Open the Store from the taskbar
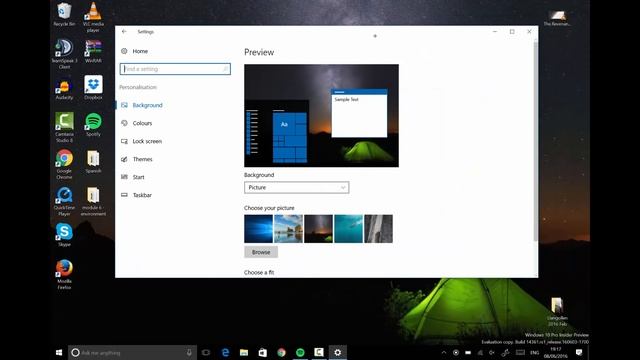Image resolution: width=640 pixels, height=360 pixels. coord(262,352)
